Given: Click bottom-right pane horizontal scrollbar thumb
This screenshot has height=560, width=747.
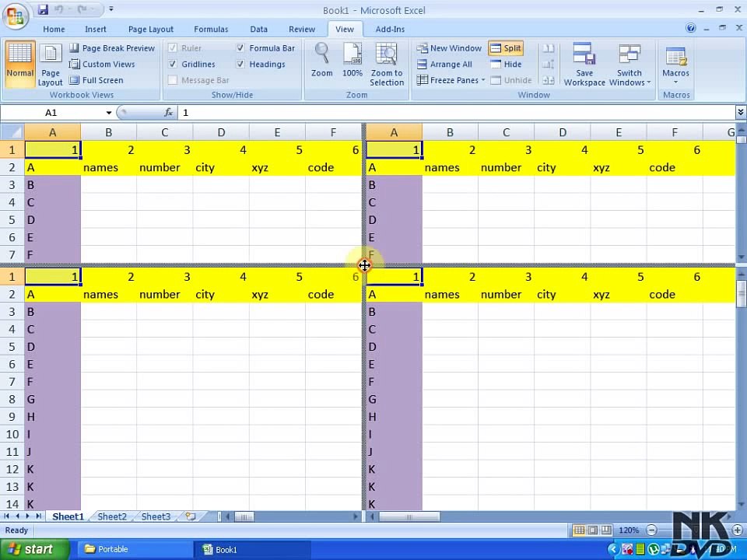Looking at the screenshot, I should tap(409, 516).
